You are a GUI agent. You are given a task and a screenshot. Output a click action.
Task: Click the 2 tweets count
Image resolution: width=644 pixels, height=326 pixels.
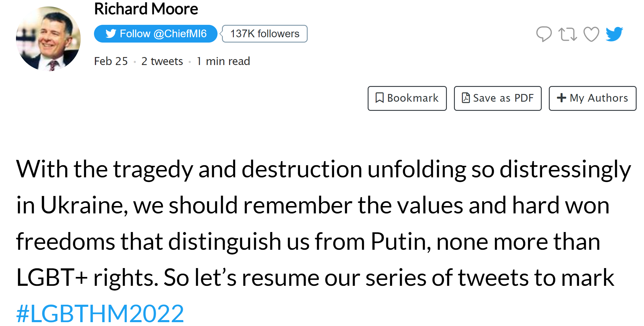coord(162,61)
